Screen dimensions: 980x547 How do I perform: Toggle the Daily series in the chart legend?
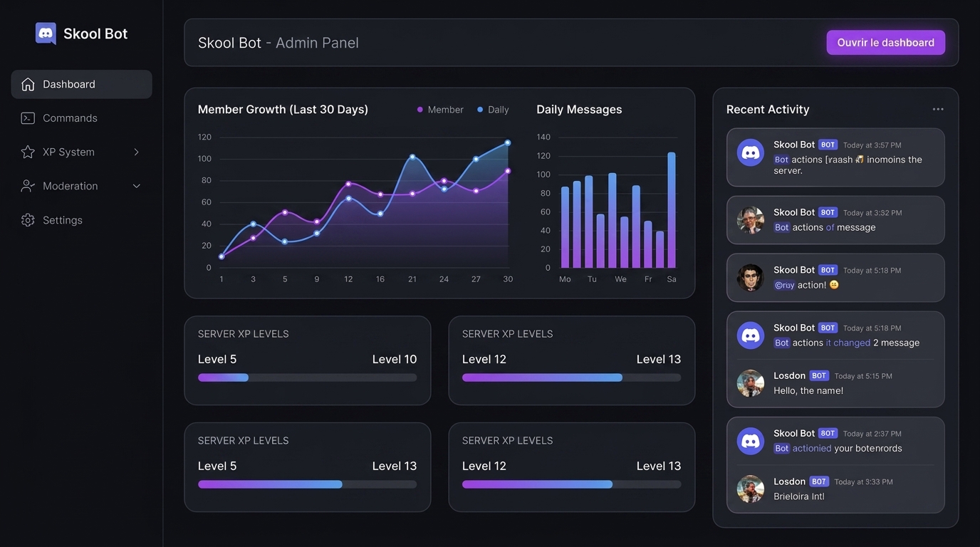pyautogui.click(x=493, y=110)
